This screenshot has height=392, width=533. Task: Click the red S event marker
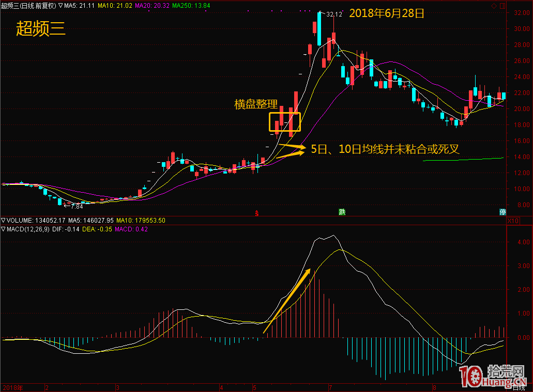coord(256,213)
